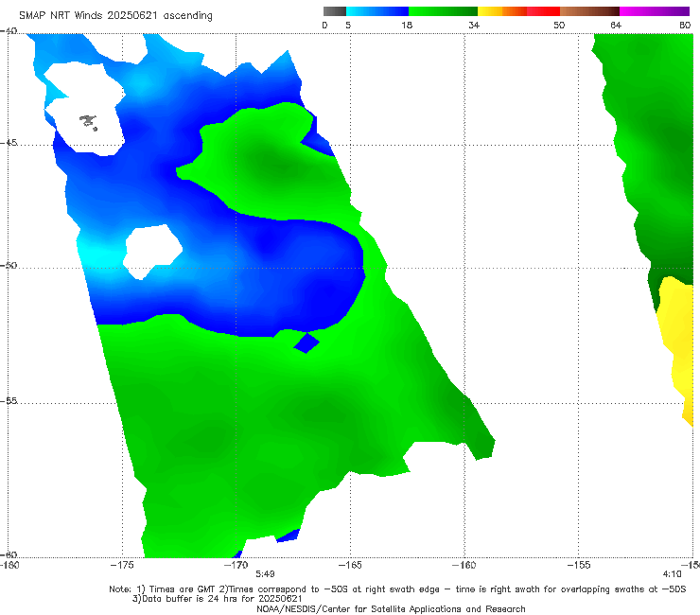
Task: Click the color bar label '5'
Action: click(348, 25)
